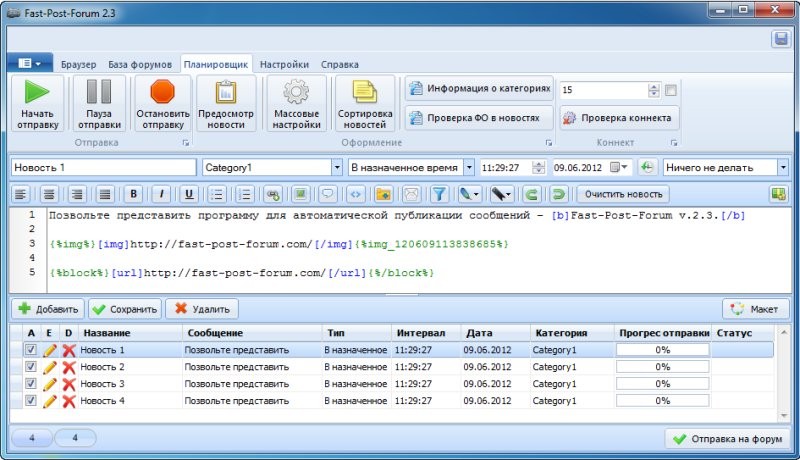This screenshot has height=460, width=800.
Task: Expand the Ничего не делать dropdown
Action: point(782,168)
